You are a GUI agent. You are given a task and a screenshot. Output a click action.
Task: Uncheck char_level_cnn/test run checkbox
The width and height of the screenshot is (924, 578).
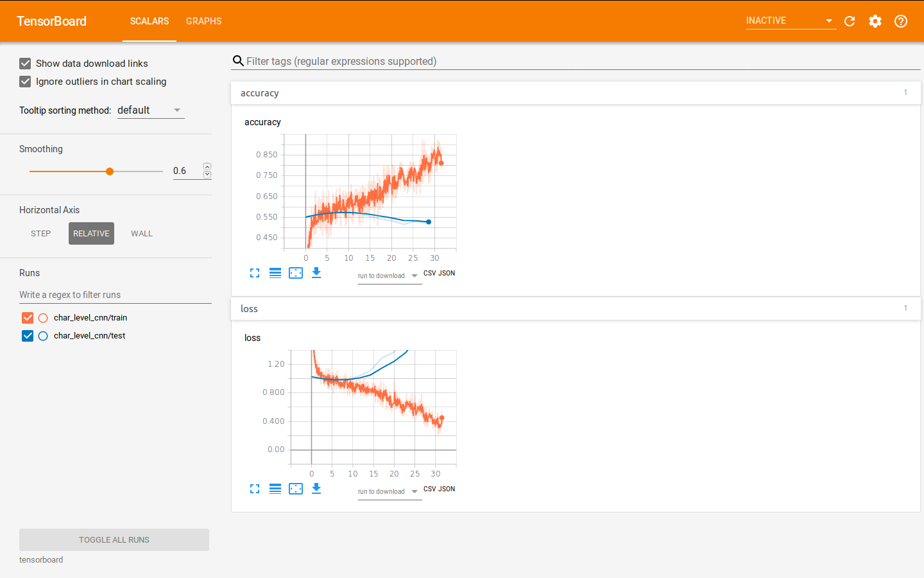click(28, 336)
